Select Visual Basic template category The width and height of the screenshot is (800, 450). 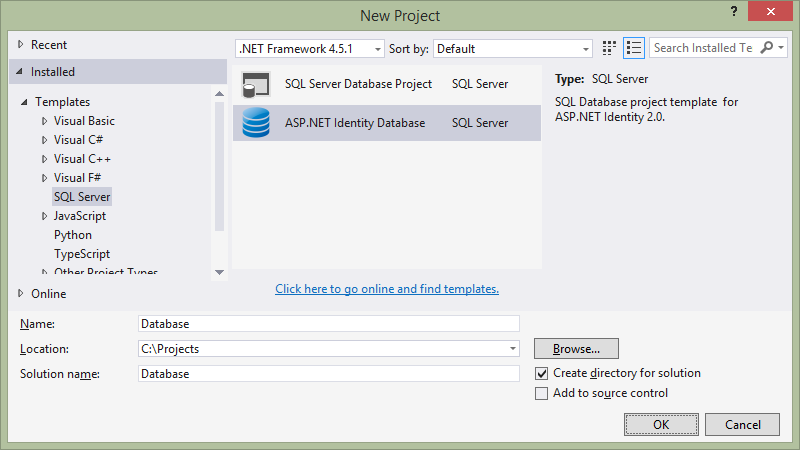point(84,121)
